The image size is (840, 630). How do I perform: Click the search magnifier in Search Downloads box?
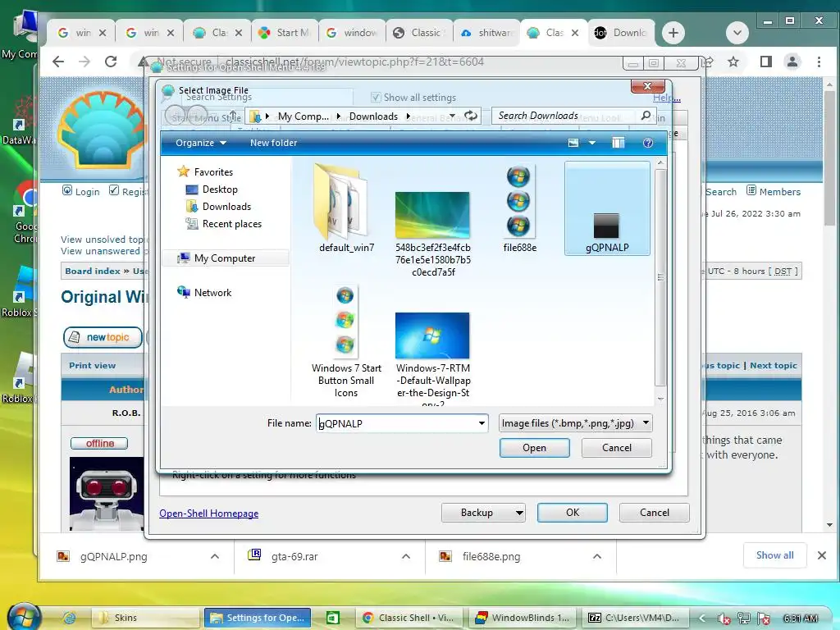646,115
